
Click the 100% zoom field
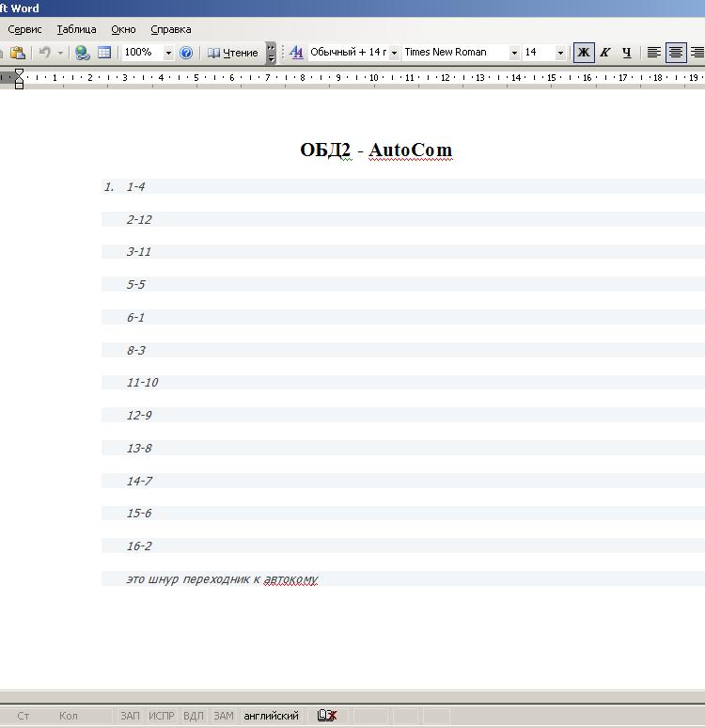click(x=142, y=52)
